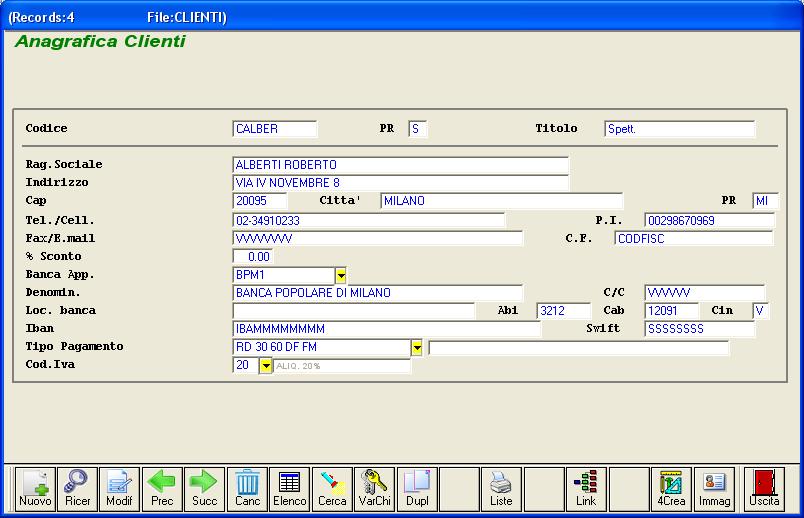The image size is (804, 518).
Task: Select the empty Loc. banca field
Action: 354,311
